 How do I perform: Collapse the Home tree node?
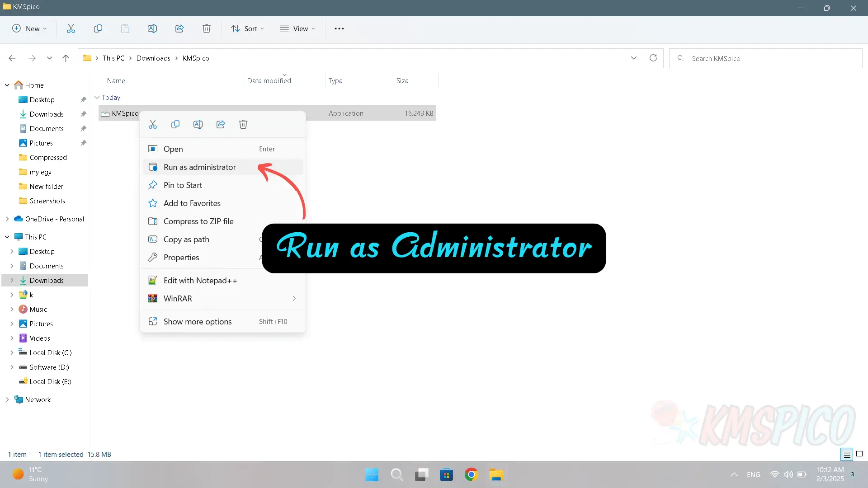7,85
